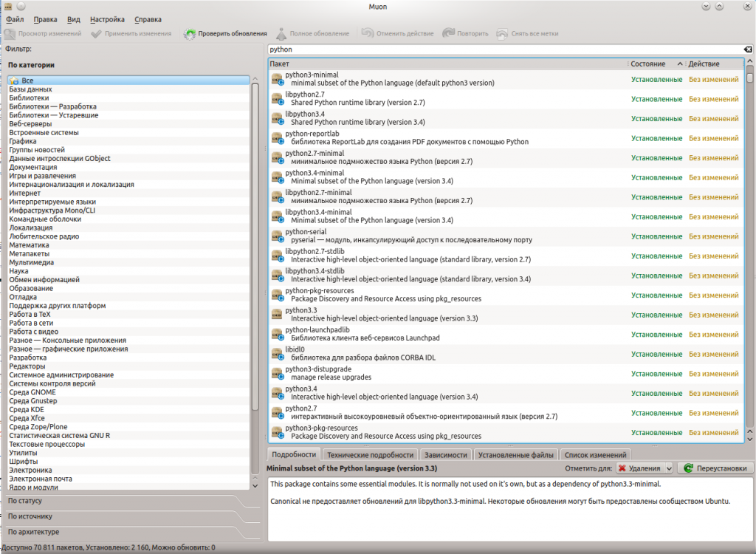Select the python3.4 package row
This screenshot has height=554, width=756.
[x=506, y=393]
